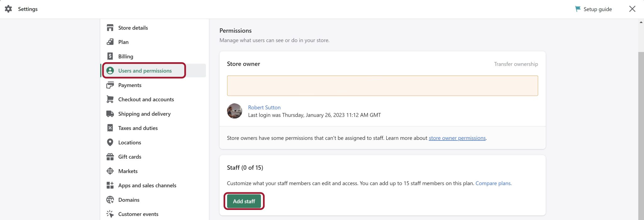Click the Gift cards present icon
Viewport: 644px width, 220px height.
(110, 157)
